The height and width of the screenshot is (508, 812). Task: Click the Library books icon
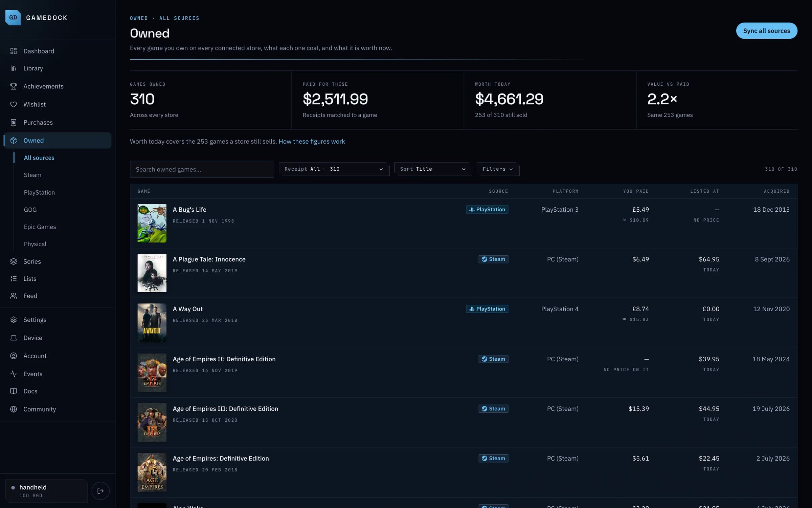point(14,68)
